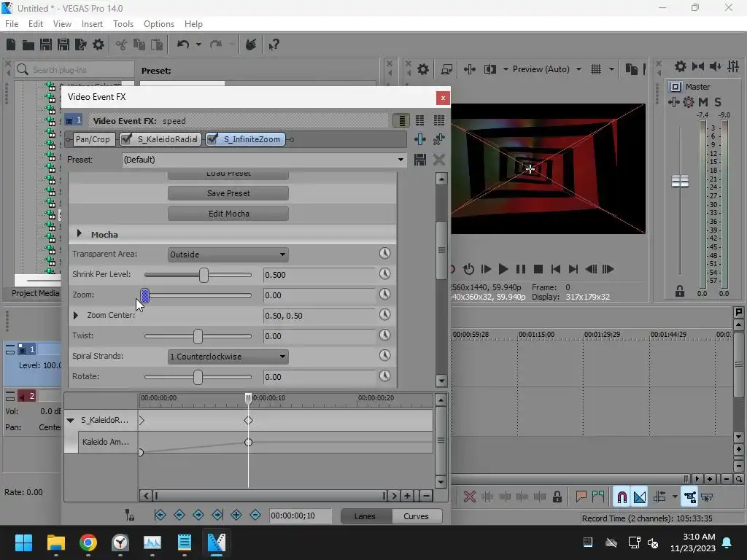Click the Last Keyframe navigation icon

[217, 515]
